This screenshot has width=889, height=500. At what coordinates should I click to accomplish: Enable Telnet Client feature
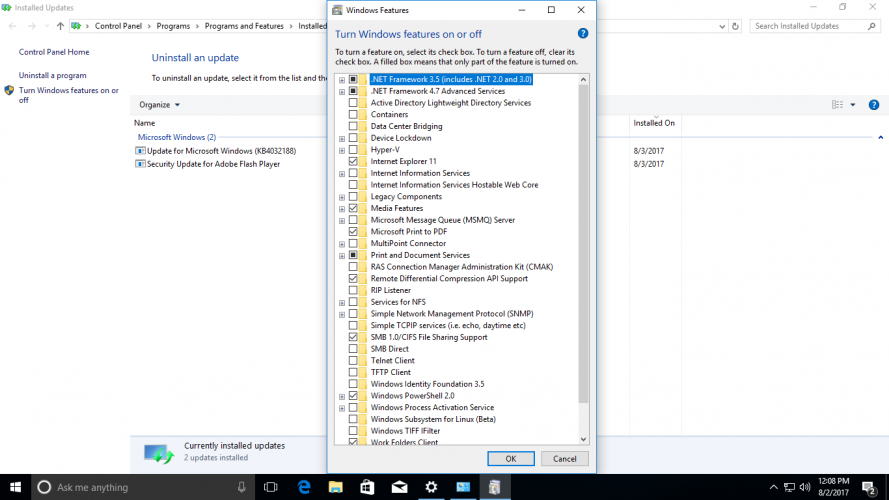(x=353, y=360)
